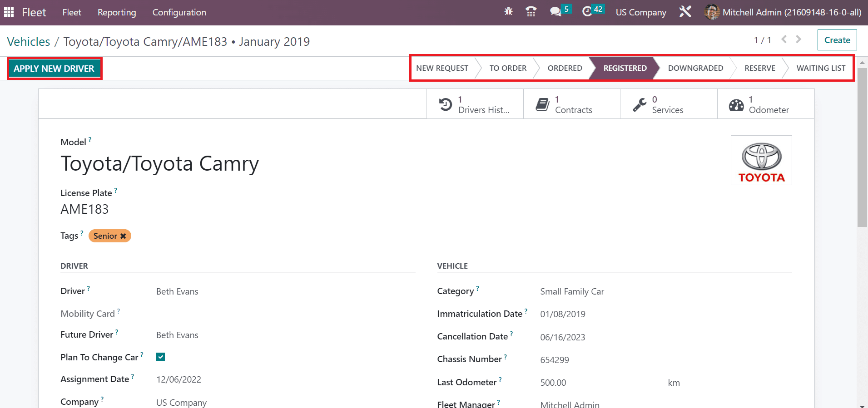Open Drivers History smart button

point(475,104)
